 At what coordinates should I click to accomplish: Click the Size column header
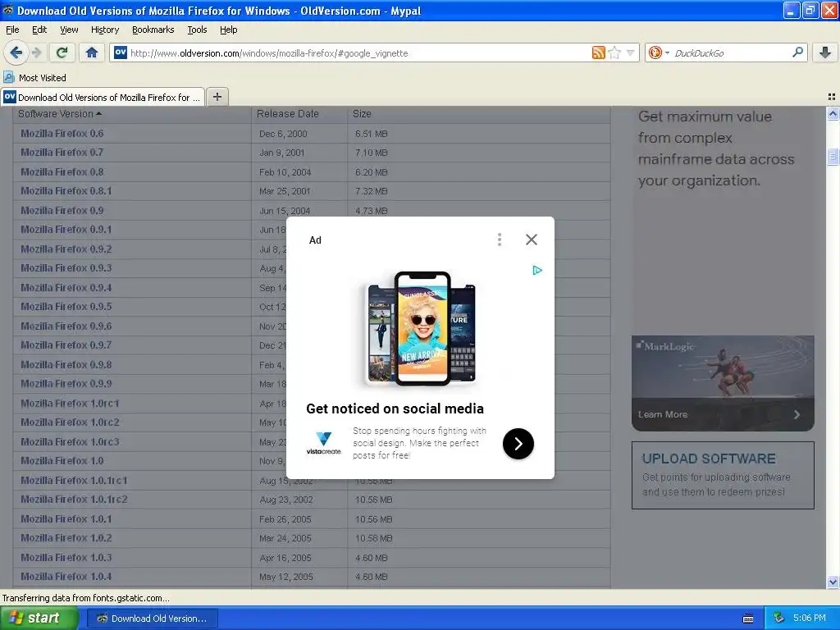362,113
